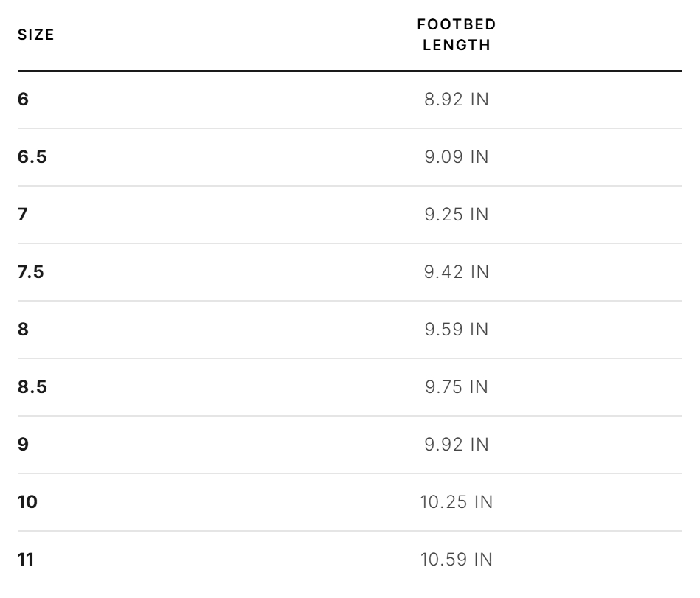Click the SIZE column header
Image resolution: width=700 pixels, height=598 pixels.
click(35, 35)
